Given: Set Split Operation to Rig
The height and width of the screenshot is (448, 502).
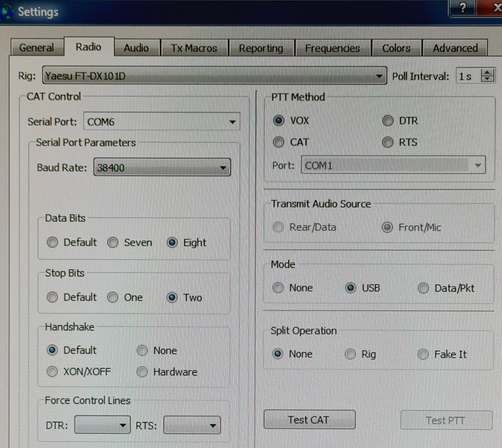Looking at the screenshot, I should (361, 354).
